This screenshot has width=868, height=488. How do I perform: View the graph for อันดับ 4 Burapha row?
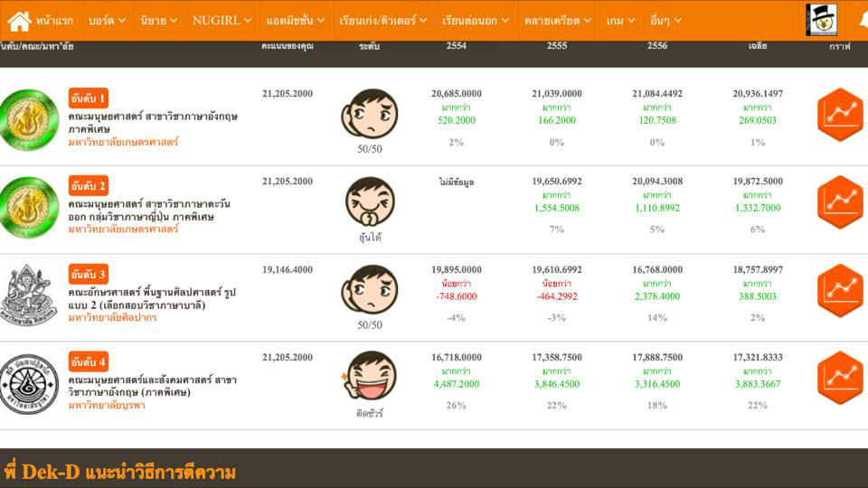pos(839,378)
